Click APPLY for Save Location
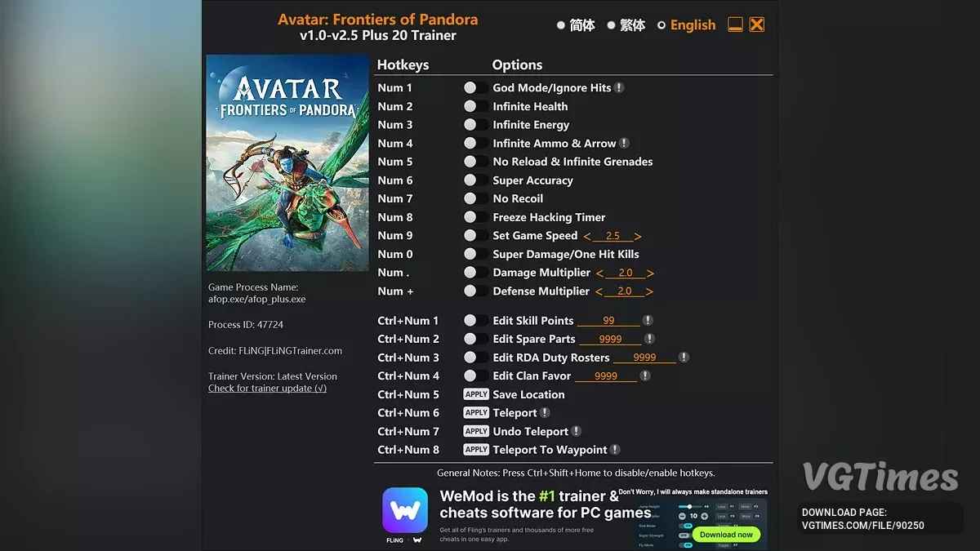This screenshot has height=551, width=980. (476, 394)
